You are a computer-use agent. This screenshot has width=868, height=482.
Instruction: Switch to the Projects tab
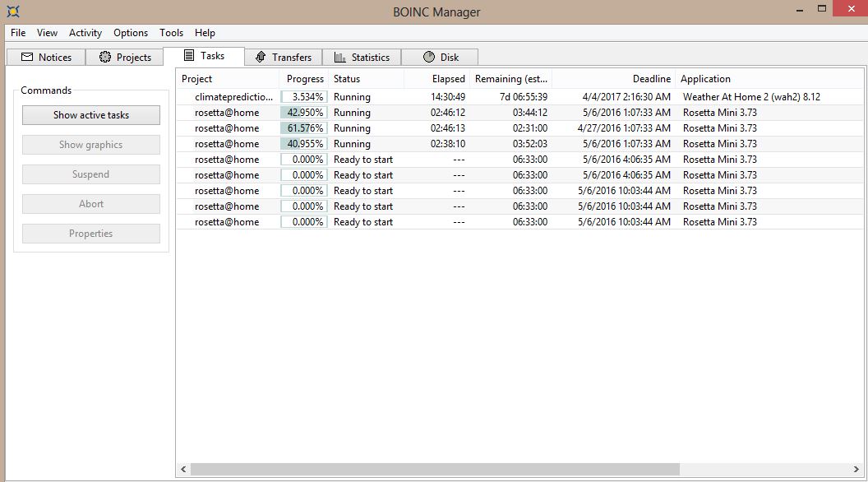pos(125,57)
